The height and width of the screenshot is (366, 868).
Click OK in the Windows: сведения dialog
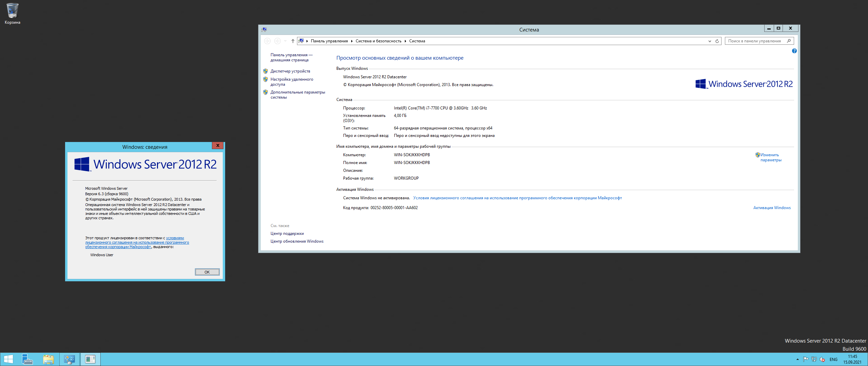click(x=207, y=272)
